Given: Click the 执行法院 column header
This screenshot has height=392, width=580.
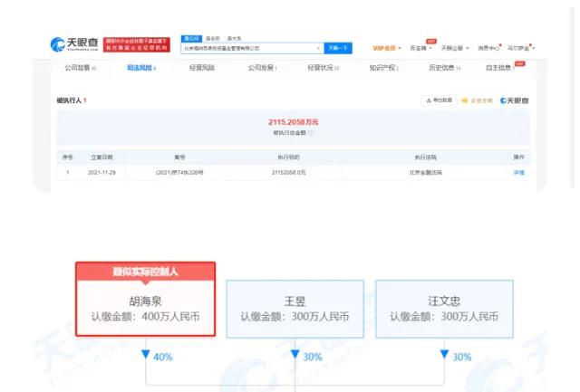Looking at the screenshot, I should tap(425, 157).
